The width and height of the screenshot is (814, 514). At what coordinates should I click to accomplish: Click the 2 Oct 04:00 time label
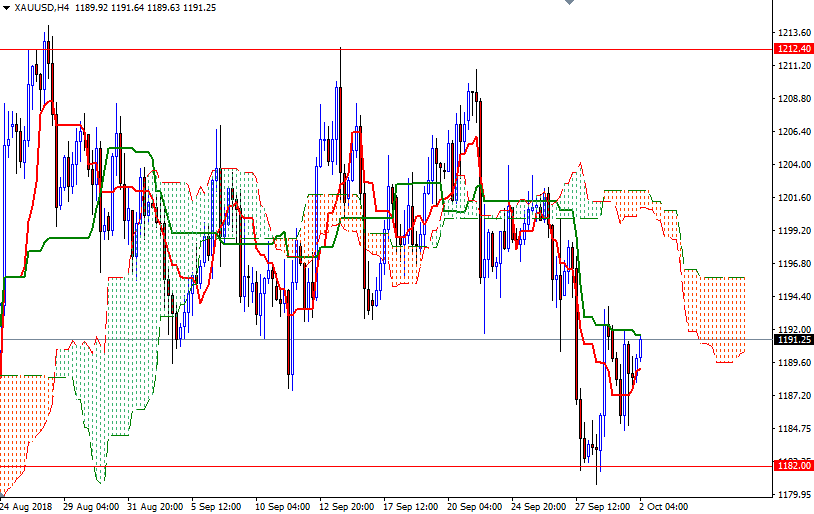(665, 506)
